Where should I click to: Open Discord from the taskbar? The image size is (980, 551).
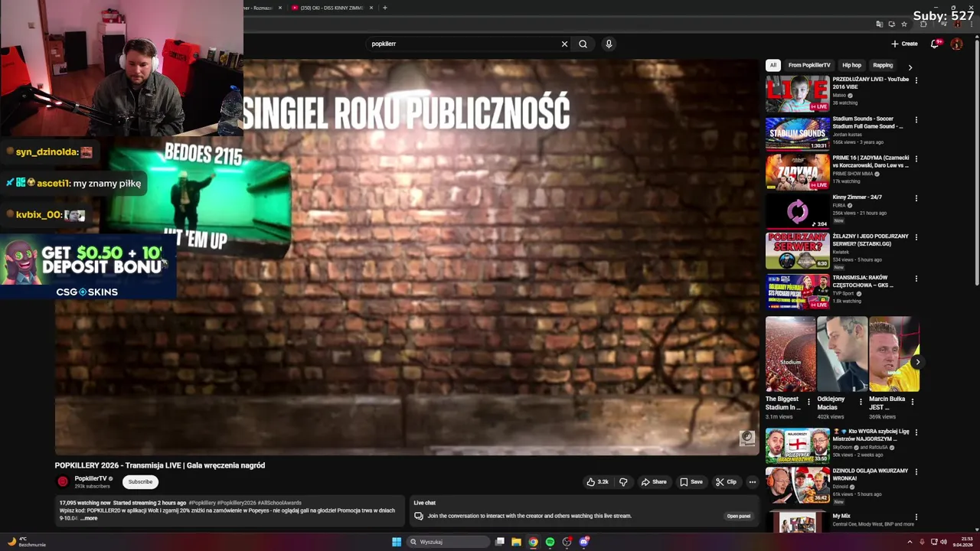tap(583, 542)
